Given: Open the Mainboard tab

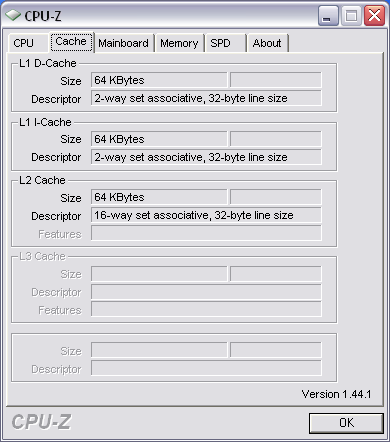Looking at the screenshot, I should click(x=124, y=43).
